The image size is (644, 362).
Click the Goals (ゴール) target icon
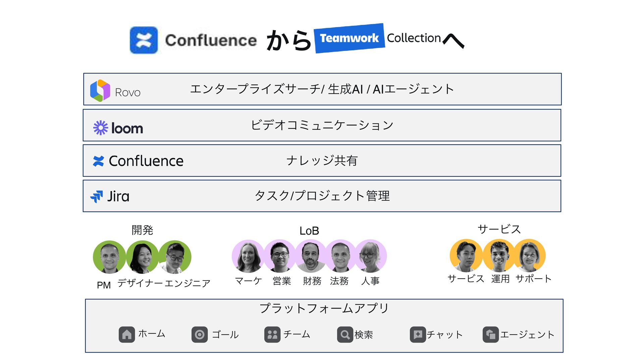point(200,335)
